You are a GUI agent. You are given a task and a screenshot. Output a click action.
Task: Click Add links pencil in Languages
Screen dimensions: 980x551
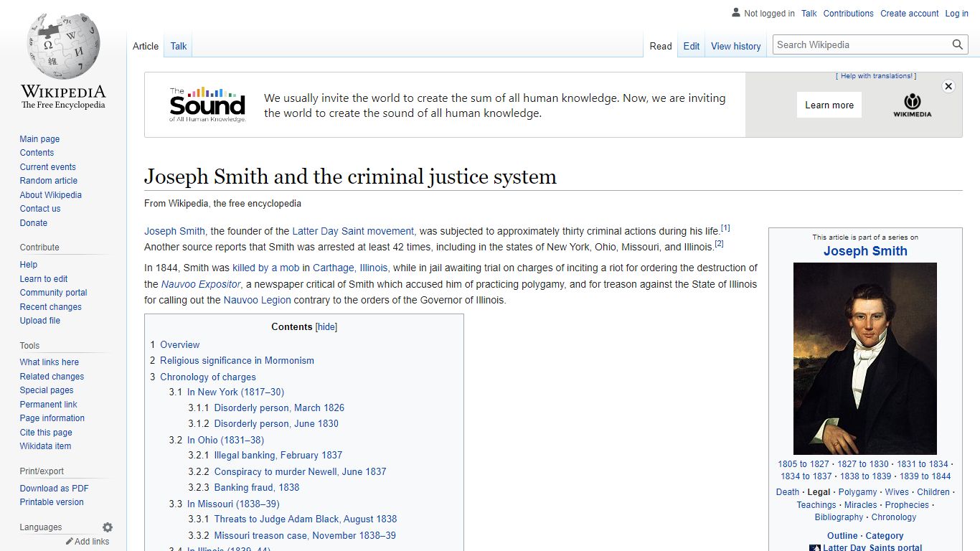click(x=88, y=542)
